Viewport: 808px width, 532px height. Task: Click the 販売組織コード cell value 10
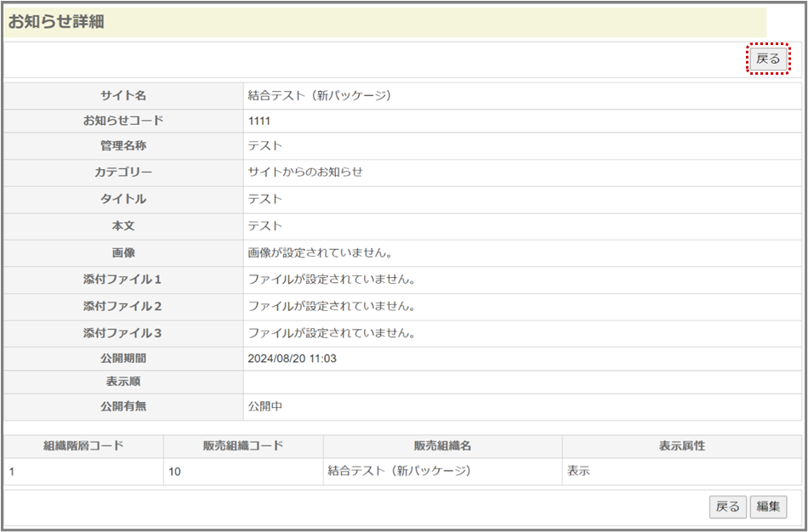174,471
